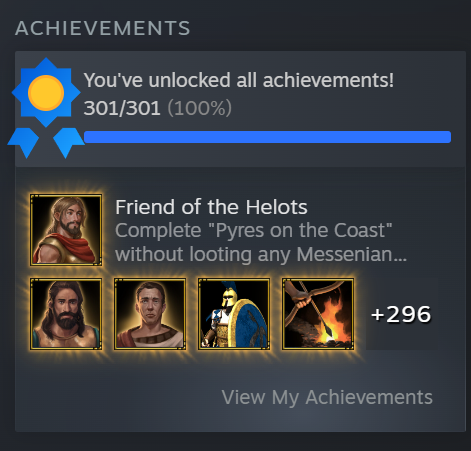Click the left ribbon tail of the badge
471x451 pixels.
23,143
